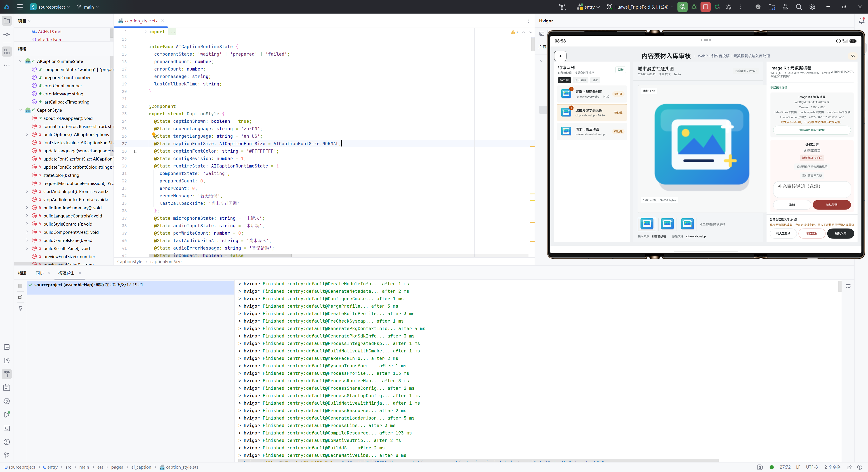The width and height of the screenshot is (868, 472).
Task: Toggle the pin tab icon in build panel
Action: 20,308
